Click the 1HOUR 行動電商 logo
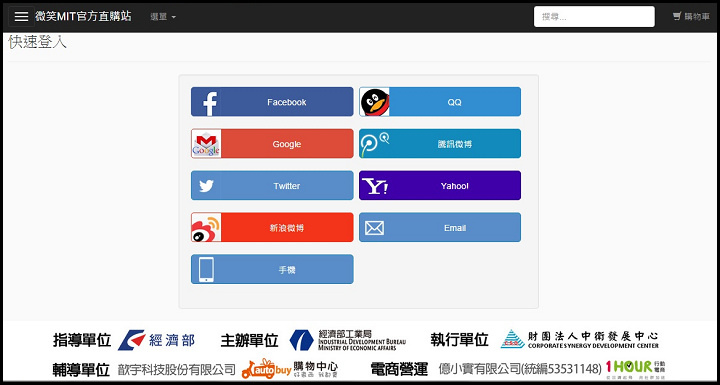This screenshot has height=385, width=720. point(636,368)
